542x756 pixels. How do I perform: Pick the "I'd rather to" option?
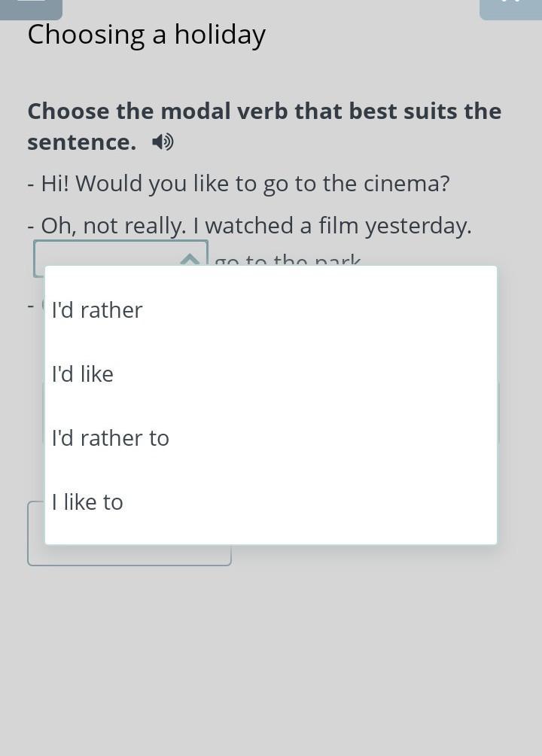[270, 438]
